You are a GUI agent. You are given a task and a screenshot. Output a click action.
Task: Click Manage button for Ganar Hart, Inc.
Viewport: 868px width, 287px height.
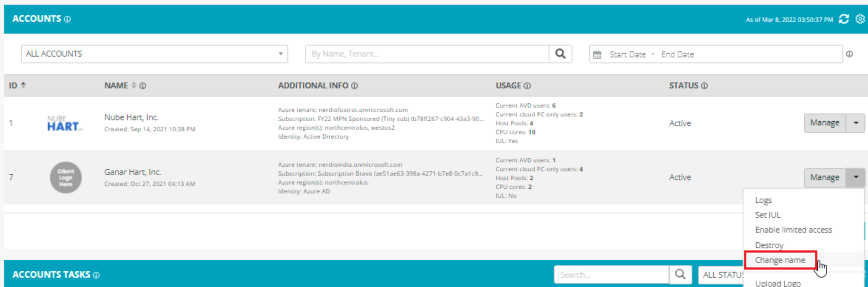click(x=824, y=178)
